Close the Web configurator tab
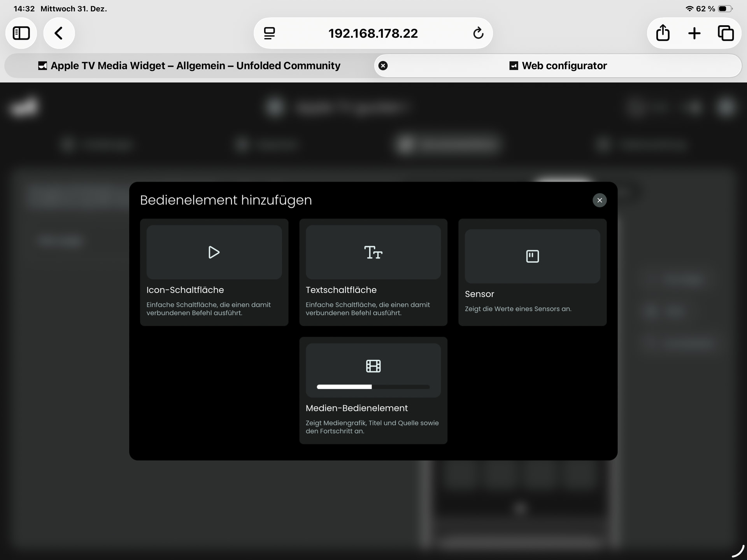The width and height of the screenshot is (747, 560). tap(383, 66)
